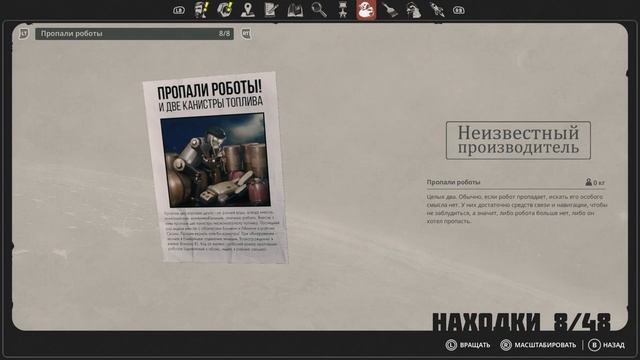Select the highlighted red findings tab
Screen dimensions: 640x360
[x=366, y=10]
